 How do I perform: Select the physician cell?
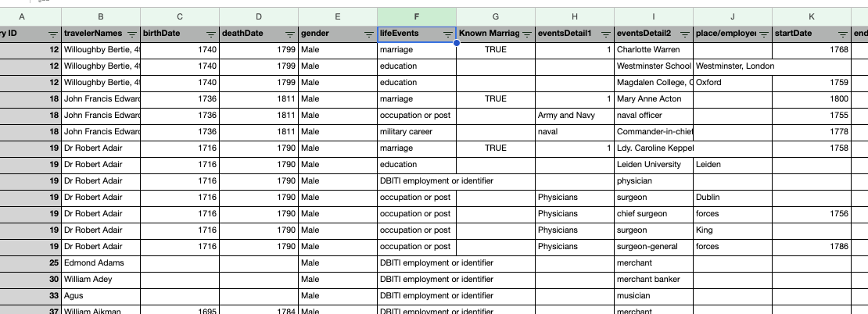coord(653,180)
